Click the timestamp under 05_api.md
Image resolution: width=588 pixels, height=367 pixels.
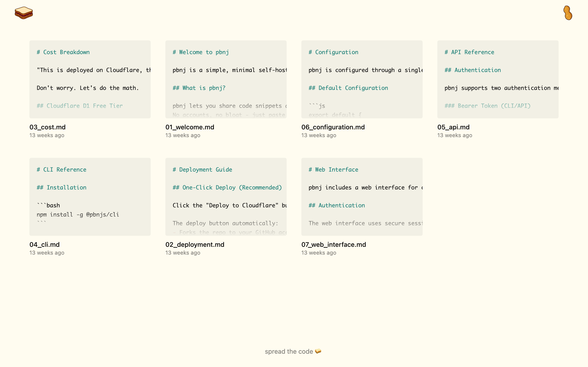pyautogui.click(x=455, y=135)
